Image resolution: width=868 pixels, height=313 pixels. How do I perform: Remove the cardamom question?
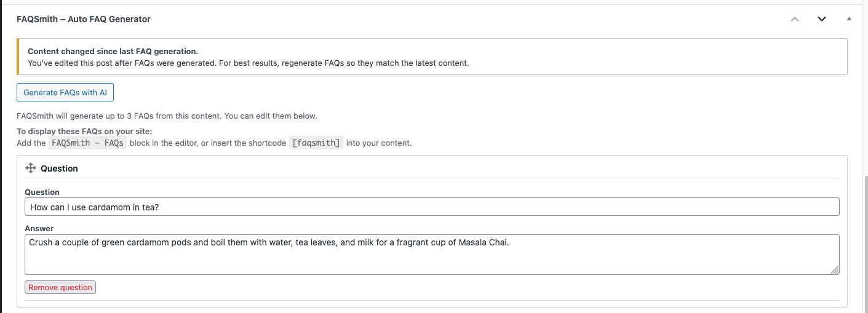pos(60,287)
